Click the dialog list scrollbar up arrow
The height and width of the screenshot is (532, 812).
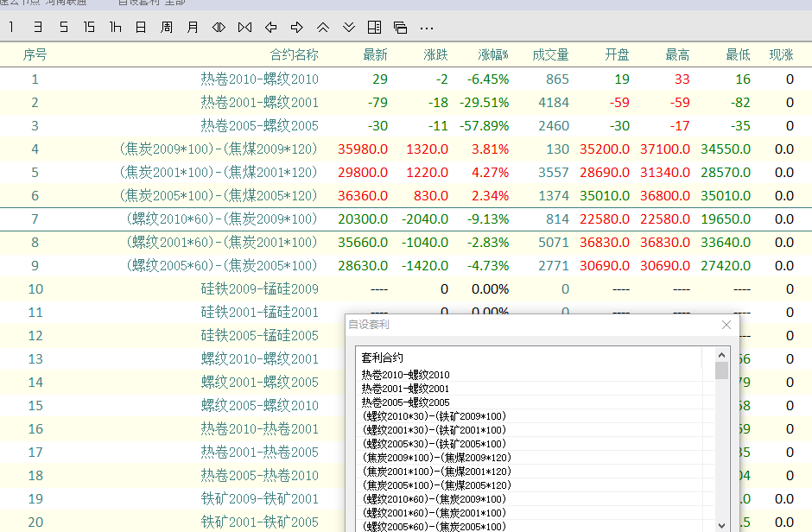pos(721,354)
